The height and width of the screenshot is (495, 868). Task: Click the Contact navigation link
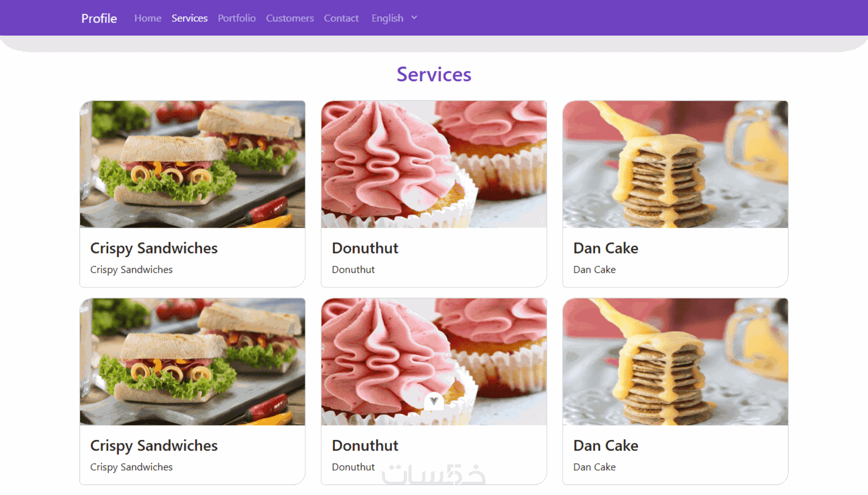[341, 18]
